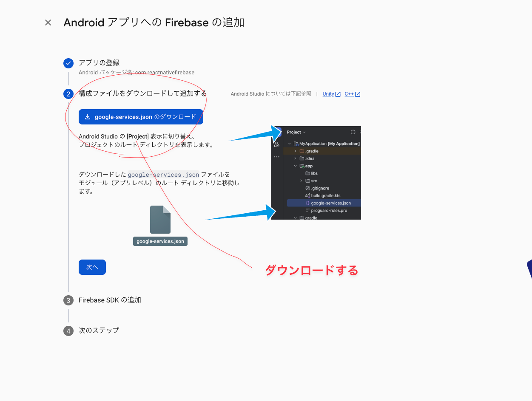This screenshot has width=532, height=401.
Task: Expand the .idea folder in the image
Action: 296,158
